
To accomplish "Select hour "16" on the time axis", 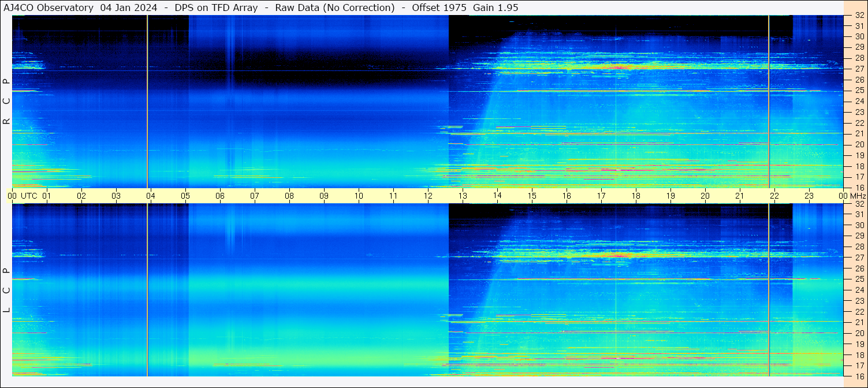I will tap(567, 196).
